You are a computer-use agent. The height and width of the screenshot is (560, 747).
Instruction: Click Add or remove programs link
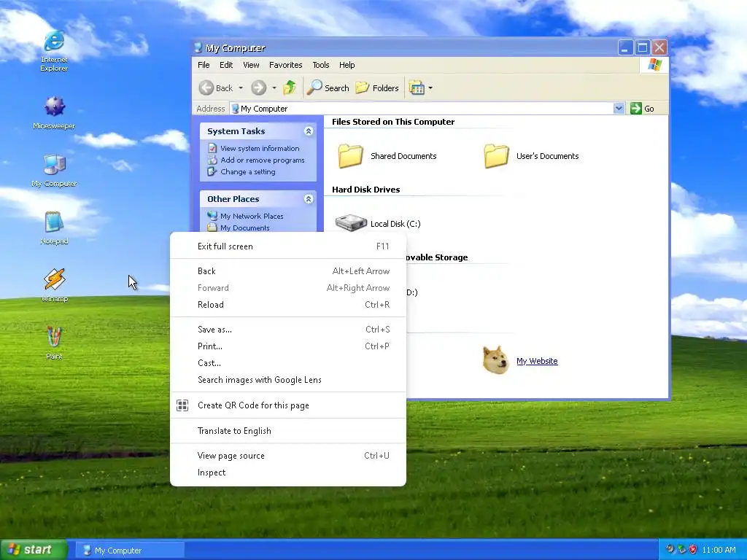[x=263, y=160]
